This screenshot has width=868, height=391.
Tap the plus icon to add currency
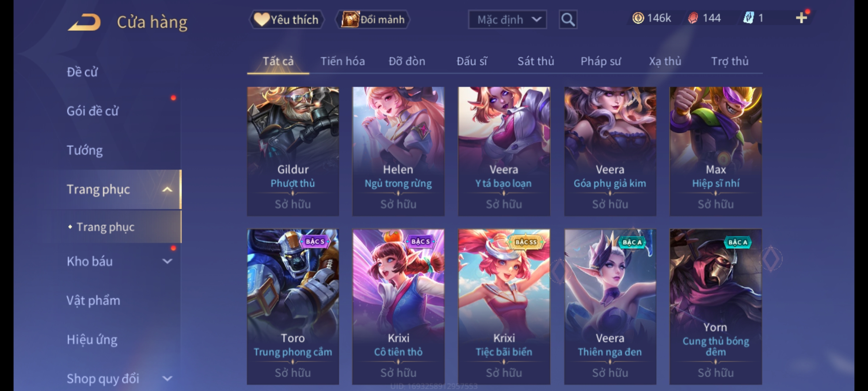coord(801,18)
